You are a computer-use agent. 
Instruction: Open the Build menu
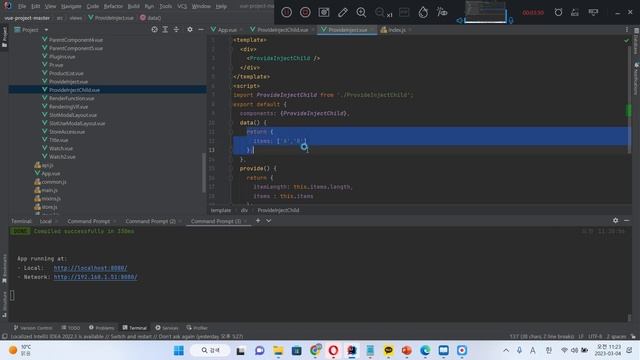[x=133, y=6]
